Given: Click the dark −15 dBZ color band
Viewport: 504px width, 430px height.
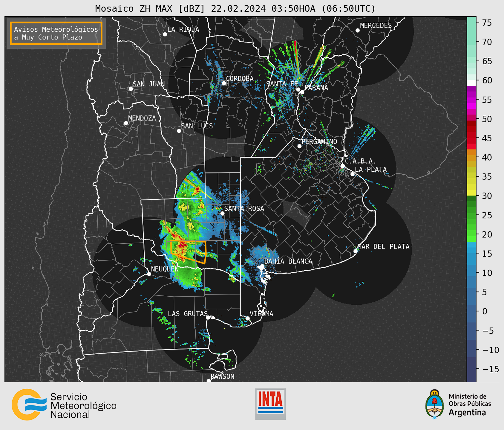Looking at the screenshot, I should 471,369.
